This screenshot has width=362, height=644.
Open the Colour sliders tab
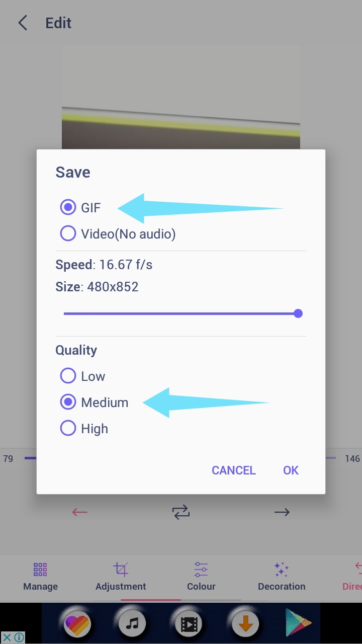coord(201,577)
